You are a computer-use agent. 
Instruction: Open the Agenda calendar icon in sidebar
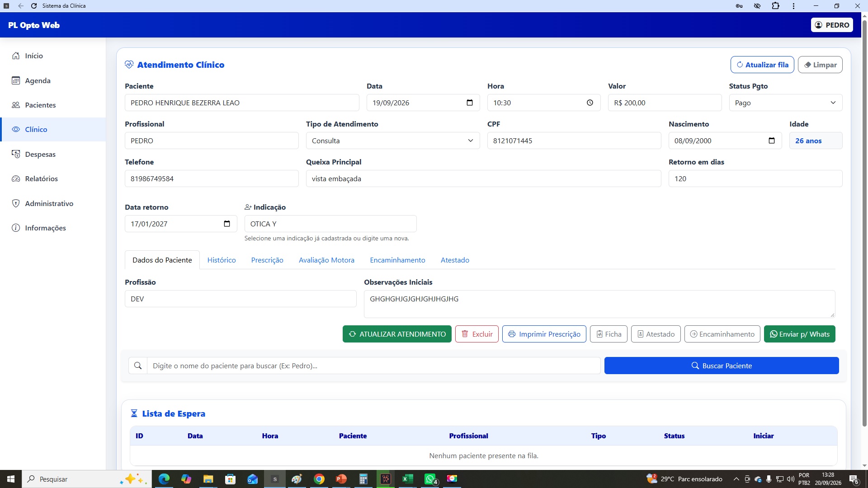click(x=16, y=80)
